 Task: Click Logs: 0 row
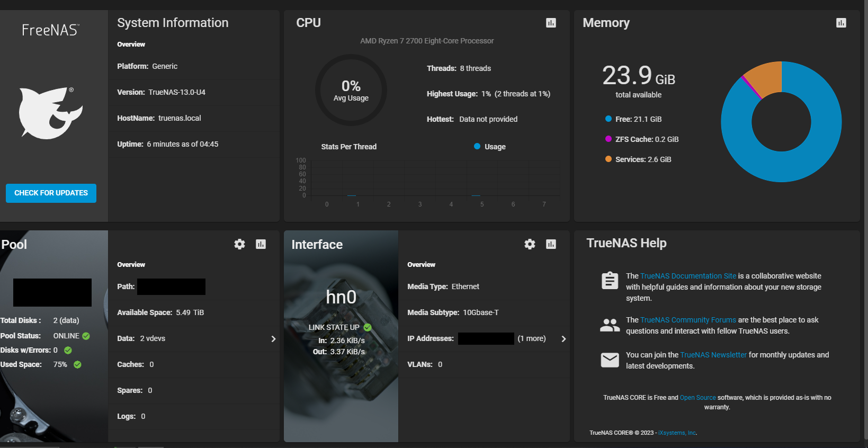(x=194, y=416)
